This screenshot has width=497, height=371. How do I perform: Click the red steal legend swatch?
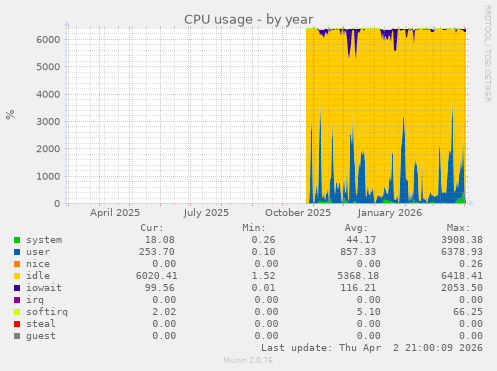(x=17, y=324)
